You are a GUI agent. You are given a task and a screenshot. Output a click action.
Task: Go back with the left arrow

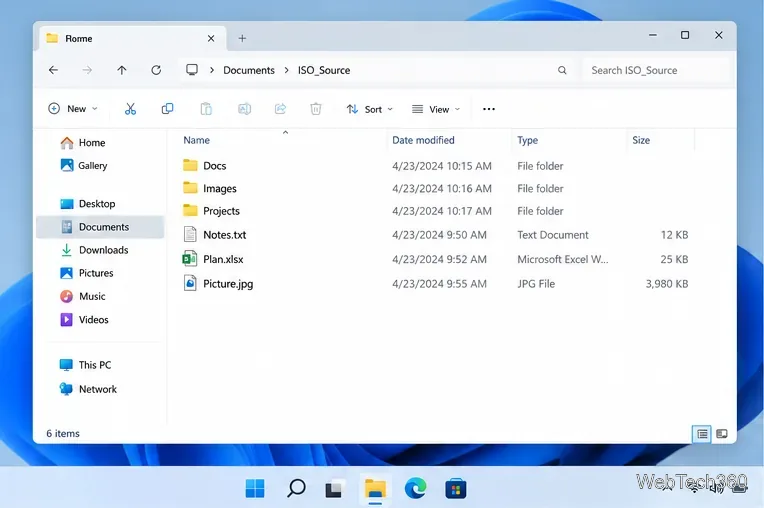tap(54, 70)
